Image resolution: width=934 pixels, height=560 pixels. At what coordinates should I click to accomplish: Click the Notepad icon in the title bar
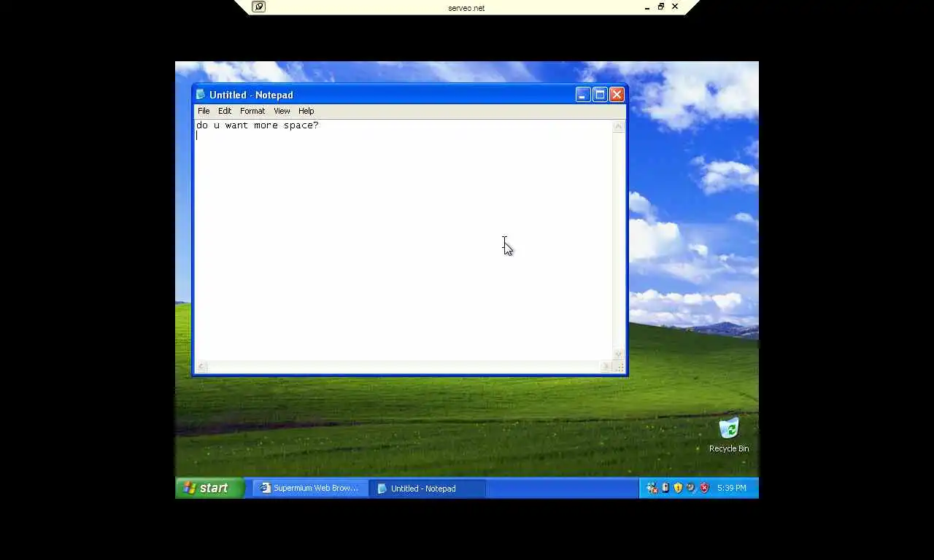[x=201, y=95]
